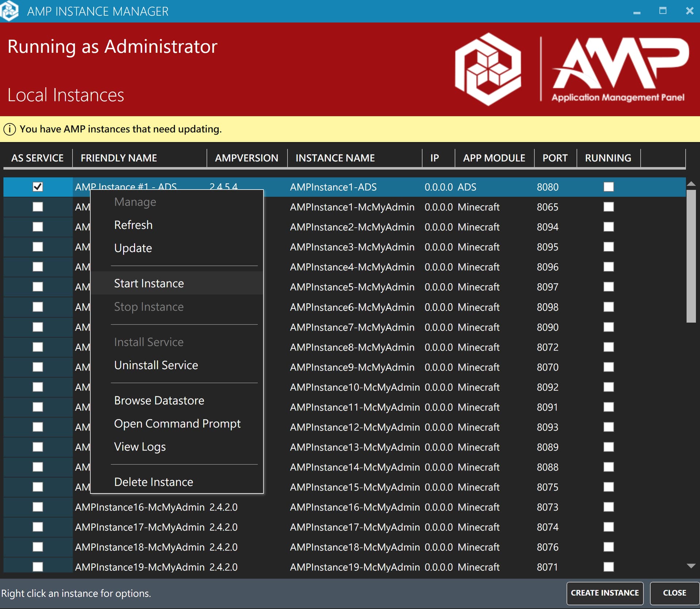Choose Update from the context menu
This screenshot has width=700, height=609.
(x=177, y=248)
